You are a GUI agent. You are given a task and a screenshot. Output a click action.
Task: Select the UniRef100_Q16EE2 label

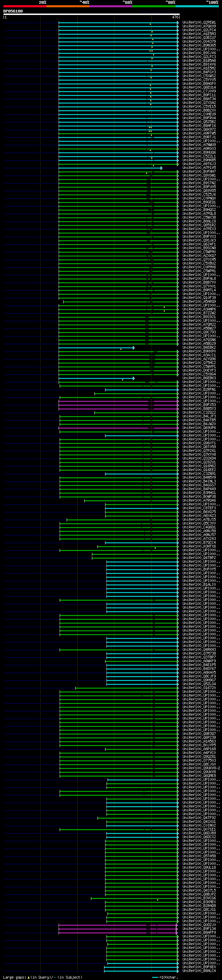[x=199, y=470]
